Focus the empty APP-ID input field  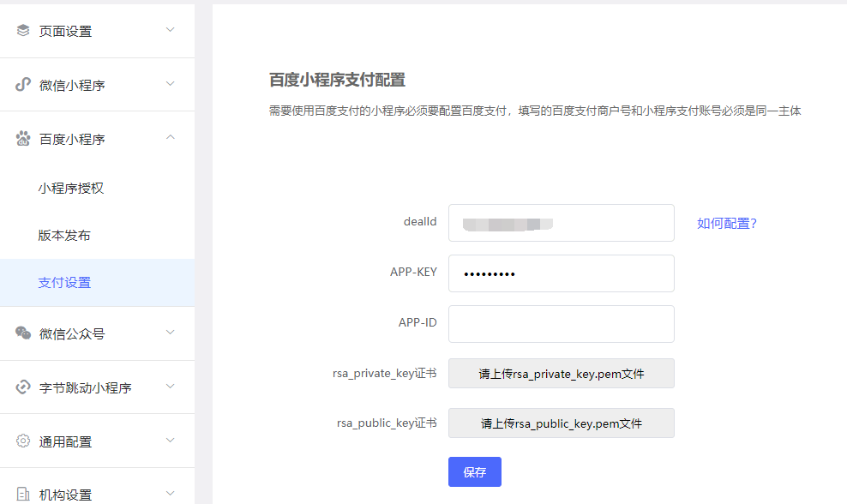(562, 324)
